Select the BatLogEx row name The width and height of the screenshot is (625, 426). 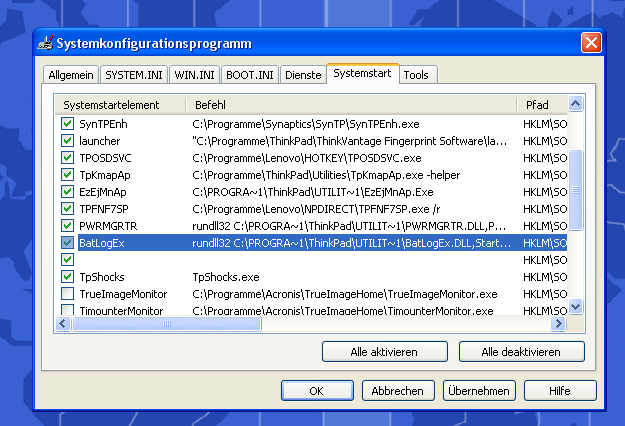(x=102, y=243)
